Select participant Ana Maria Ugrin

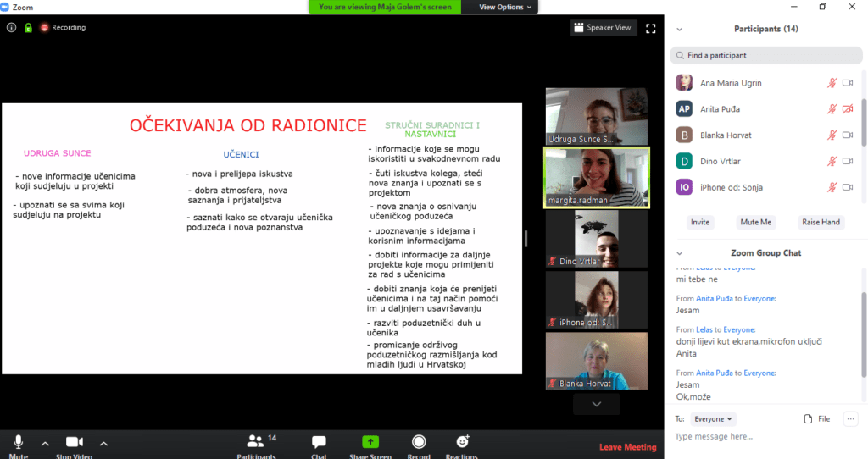[x=766, y=83]
